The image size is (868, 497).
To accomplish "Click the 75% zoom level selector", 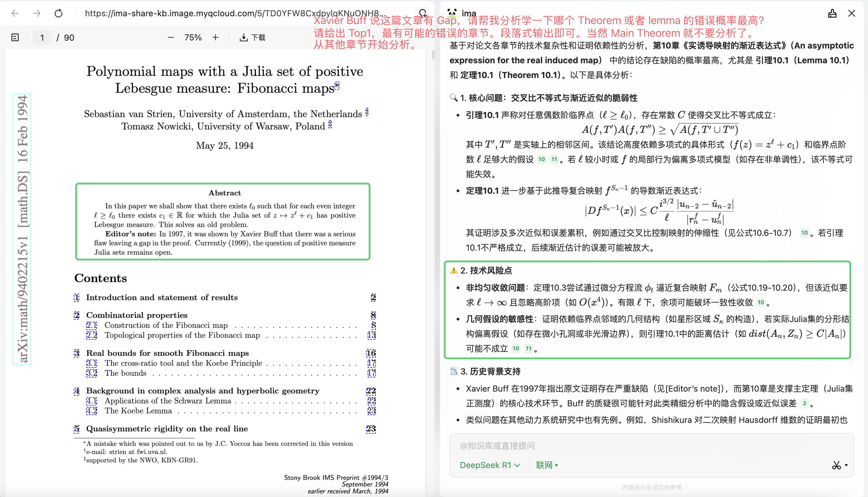I will (x=193, y=38).
